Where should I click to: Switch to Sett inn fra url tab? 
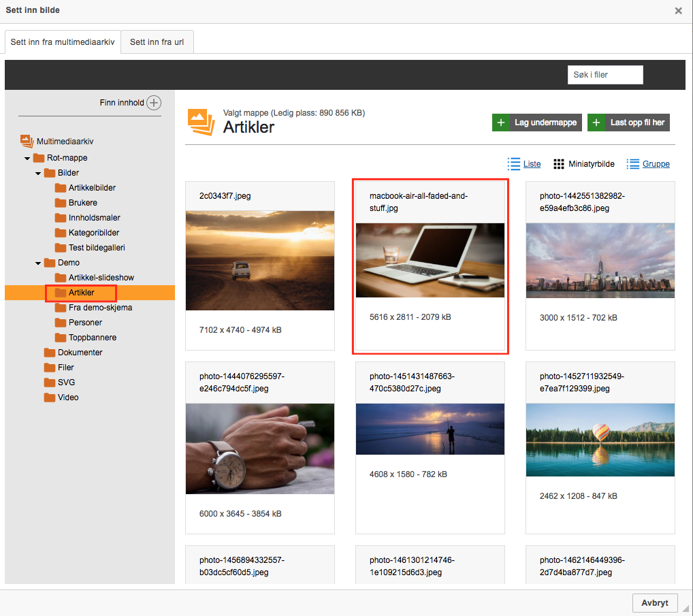[157, 42]
